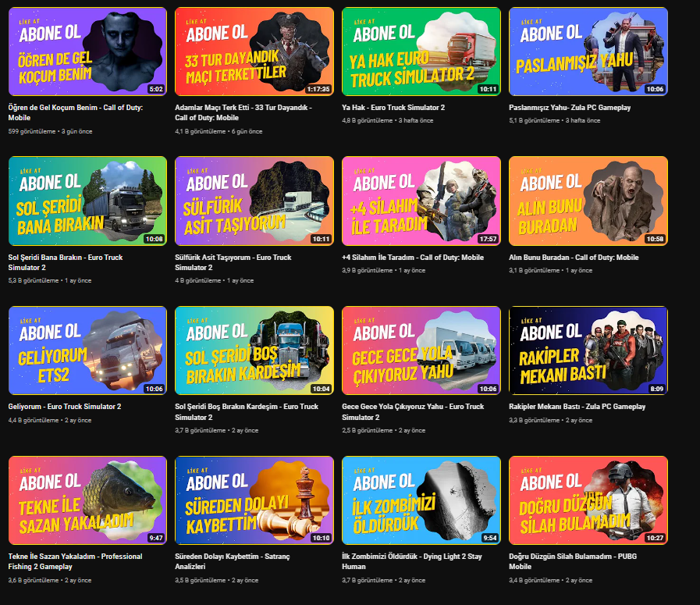Image resolution: width=700 pixels, height=605 pixels.
Task: Open the 'Paslanmışız Yahu' video thumbnail
Action: point(588,52)
